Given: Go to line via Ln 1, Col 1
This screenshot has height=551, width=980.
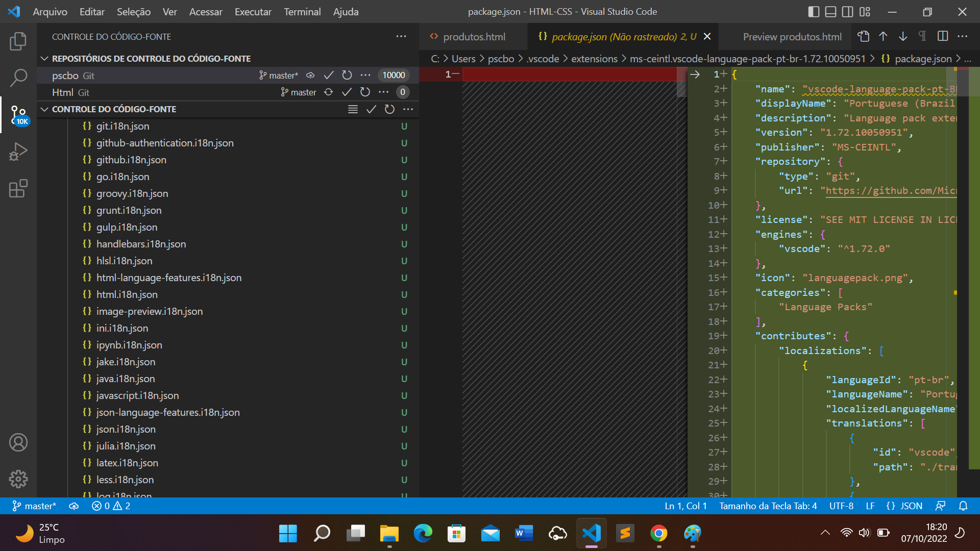Looking at the screenshot, I should pos(685,506).
